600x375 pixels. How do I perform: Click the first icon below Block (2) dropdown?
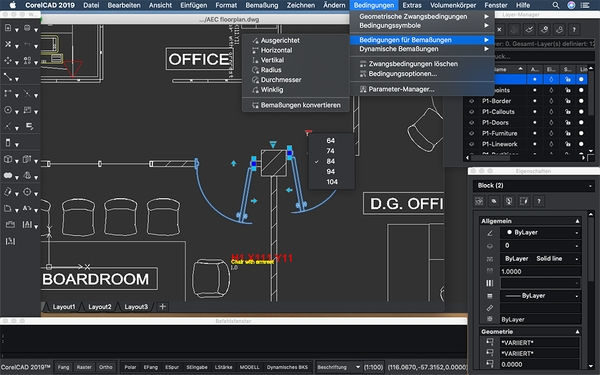click(479, 201)
